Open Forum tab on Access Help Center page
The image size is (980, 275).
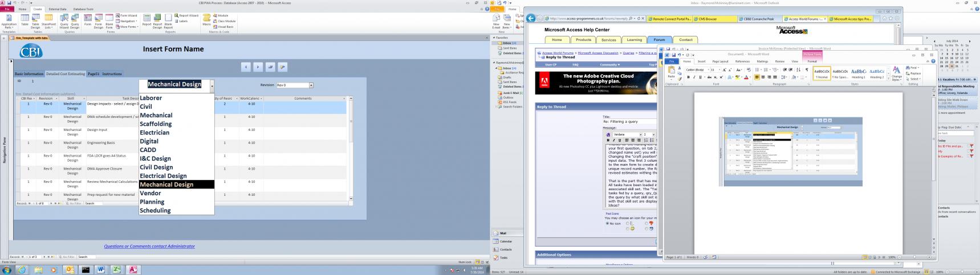tap(659, 40)
